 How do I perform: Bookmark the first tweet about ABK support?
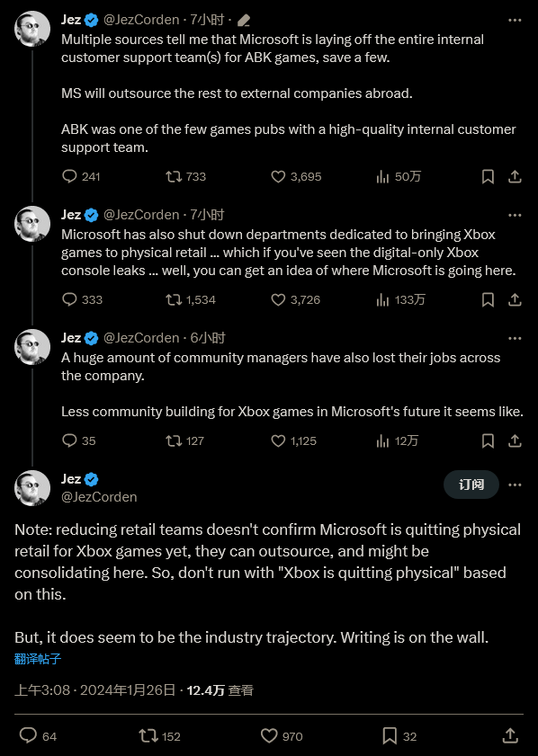[x=488, y=176]
